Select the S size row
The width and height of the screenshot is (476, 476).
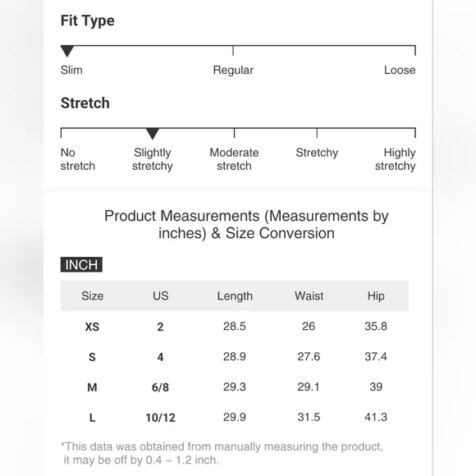235,356
